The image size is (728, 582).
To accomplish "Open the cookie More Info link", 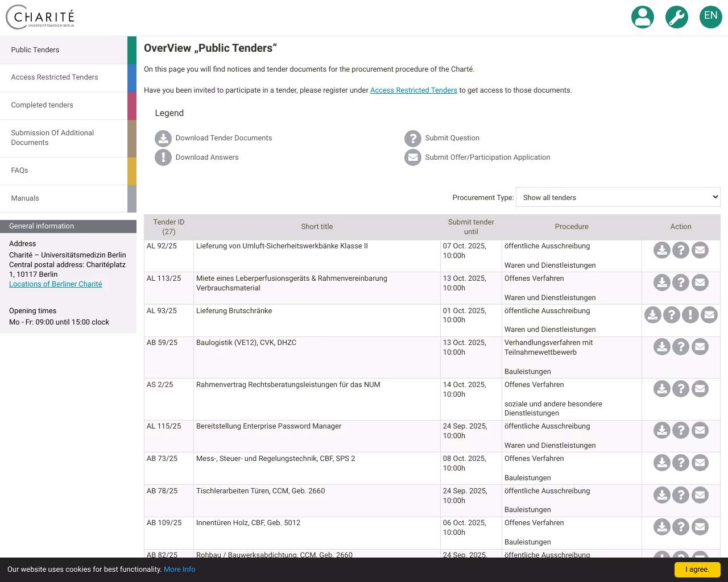I will tap(179, 569).
